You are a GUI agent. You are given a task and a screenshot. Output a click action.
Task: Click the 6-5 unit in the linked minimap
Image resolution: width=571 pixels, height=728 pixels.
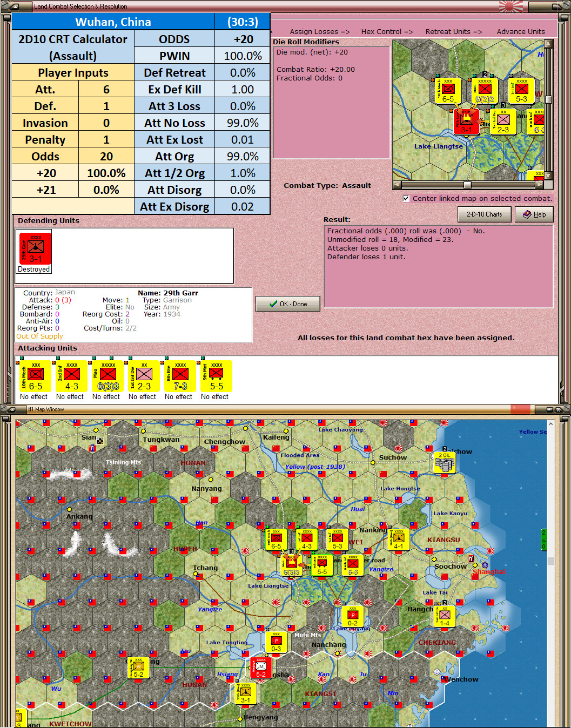pyautogui.click(x=448, y=91)
